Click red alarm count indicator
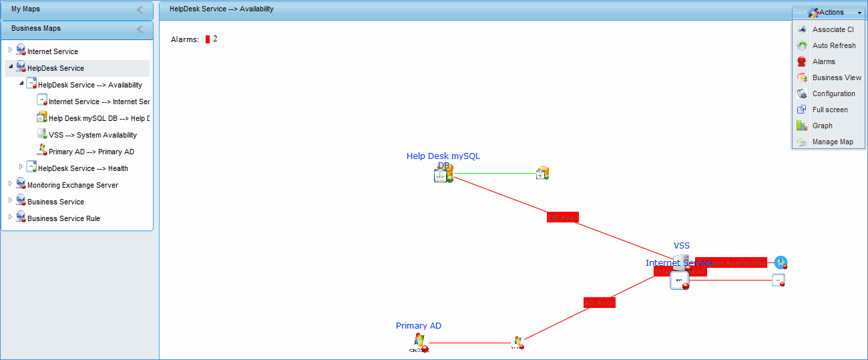Viewport: 868px width, 360px height. (x=208, y=39)
